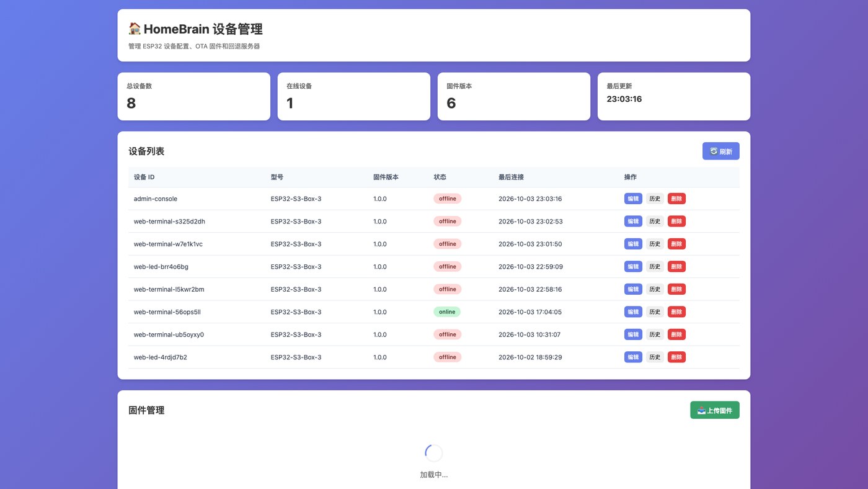
Task: Click device name web-terminal-w7e1k1vc
Action: tap(168, 244)
